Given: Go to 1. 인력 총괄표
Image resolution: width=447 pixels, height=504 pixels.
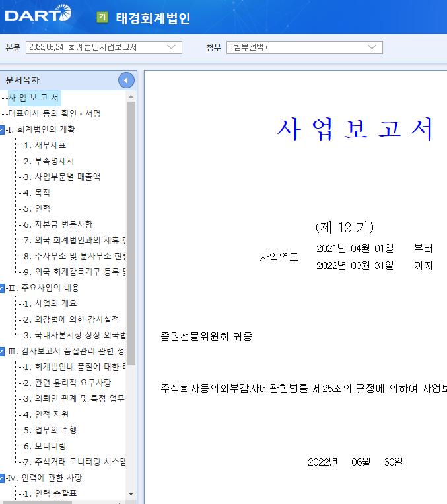Looking at the screenshot, I should (50, 493).
